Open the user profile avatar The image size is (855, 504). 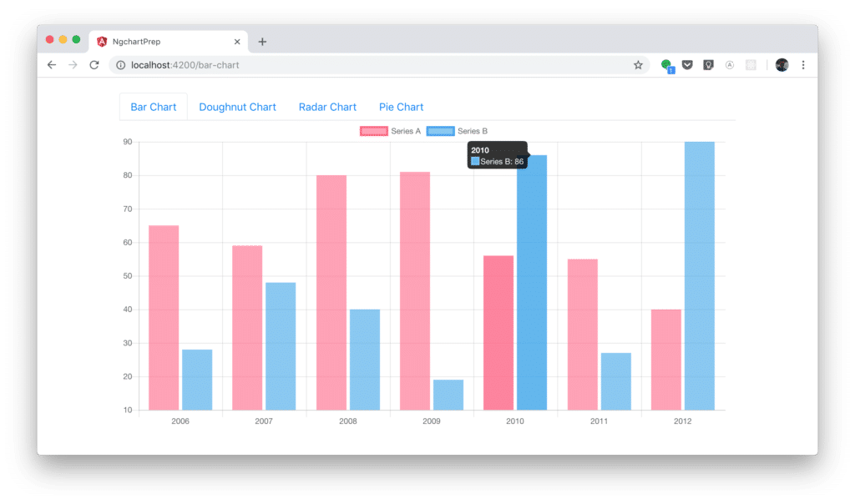click(782, 65)
